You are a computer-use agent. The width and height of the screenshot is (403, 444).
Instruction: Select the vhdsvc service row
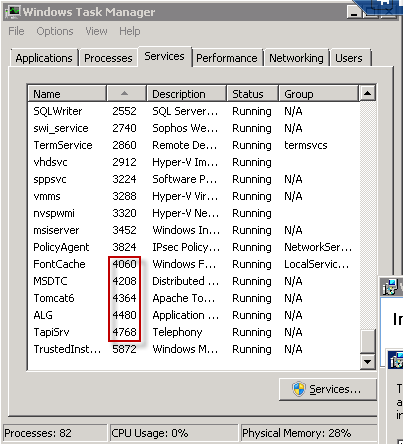[x=194, y=162]
